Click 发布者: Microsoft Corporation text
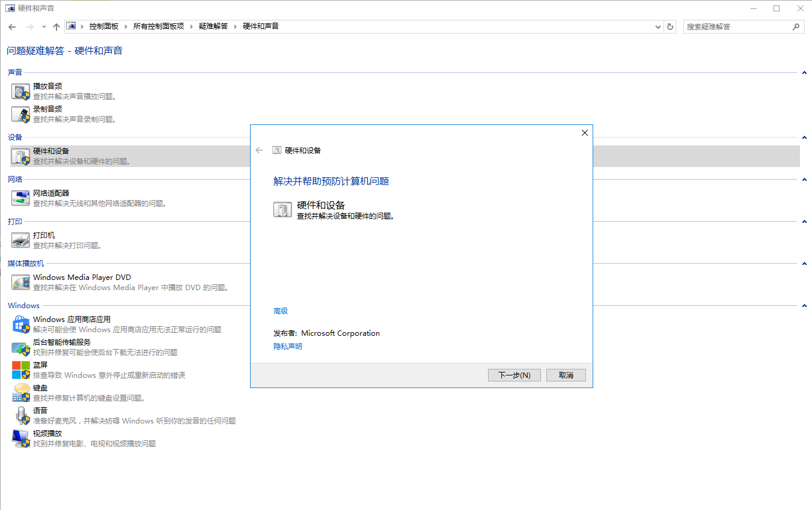 pos(326,333)
